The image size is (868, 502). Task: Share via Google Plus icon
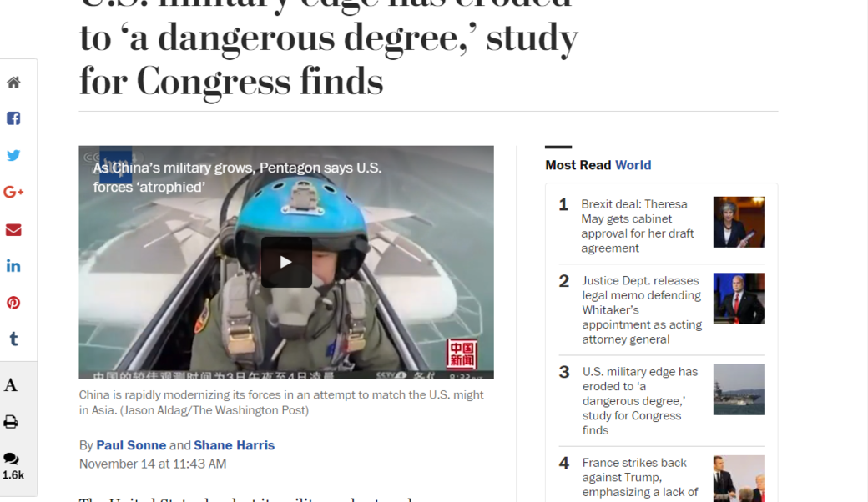(13, 192)
